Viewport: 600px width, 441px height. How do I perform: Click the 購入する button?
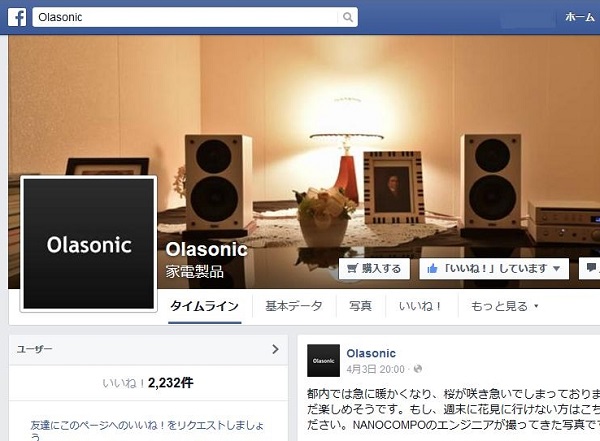[374, 268]
